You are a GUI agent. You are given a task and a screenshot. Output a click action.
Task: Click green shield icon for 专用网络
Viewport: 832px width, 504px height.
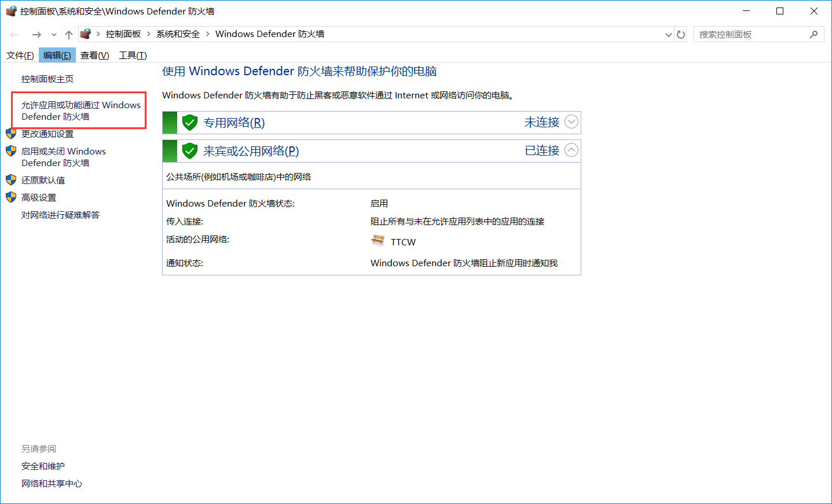tap(190, 123)
